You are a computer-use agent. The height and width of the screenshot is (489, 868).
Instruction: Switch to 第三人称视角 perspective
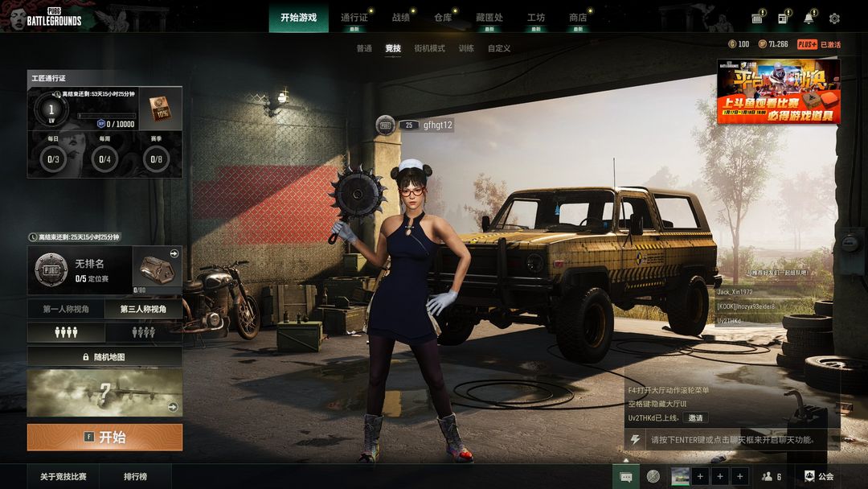[x=143, y=309]
